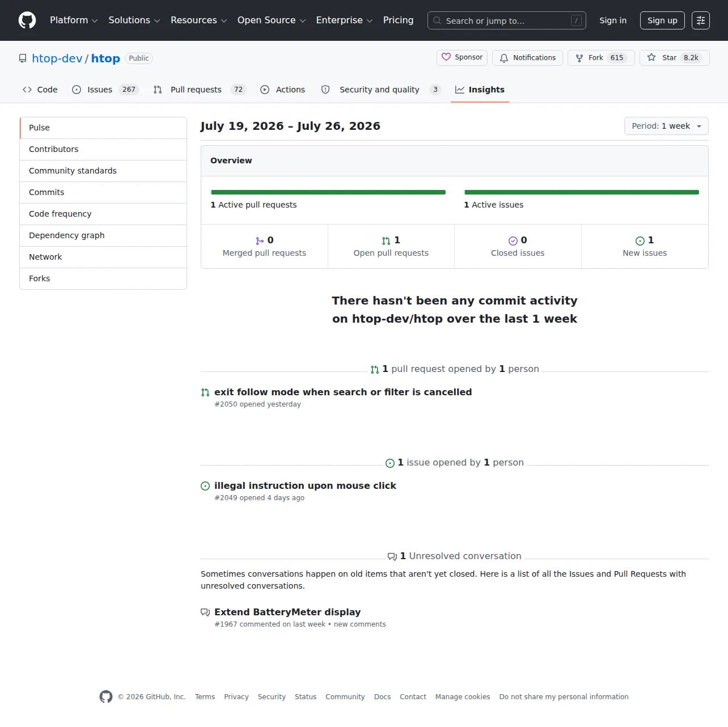Click GitHub footer logo
The width and height of the screenshot is (728, 727).
pyautogui.click(x=106, y=696)
